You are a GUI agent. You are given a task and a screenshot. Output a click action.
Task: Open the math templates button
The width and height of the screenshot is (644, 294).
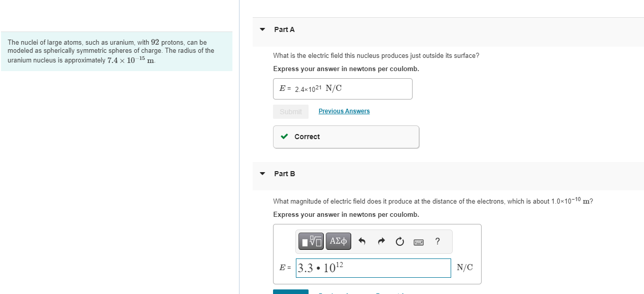click(311, 242)
